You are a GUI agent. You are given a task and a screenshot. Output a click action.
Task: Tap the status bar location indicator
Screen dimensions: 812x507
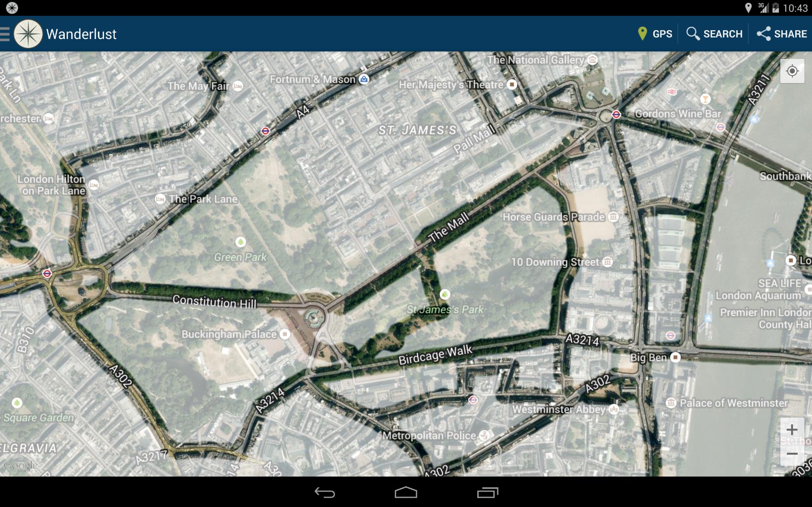pyautogui.click(x=748, y=7)
